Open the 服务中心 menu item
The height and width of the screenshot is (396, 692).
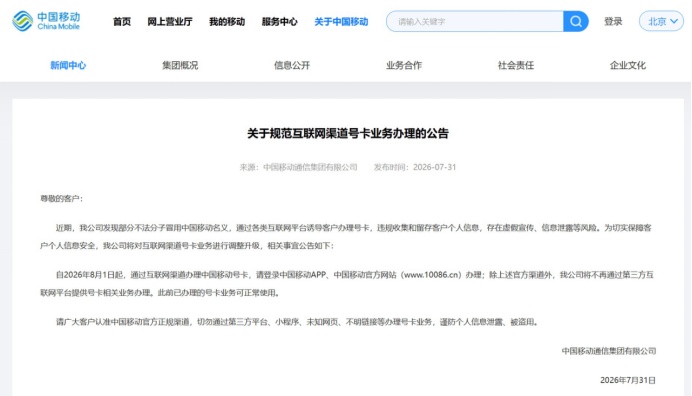point(279,22)
